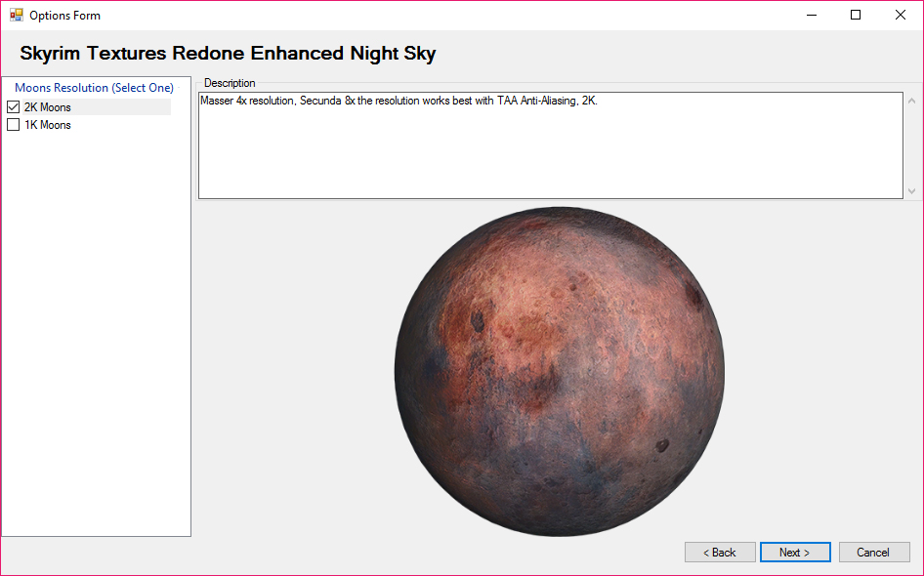This screenshot has height=576, width=924.
Task: Proceed with the Next button
Action: coord(795,553)
